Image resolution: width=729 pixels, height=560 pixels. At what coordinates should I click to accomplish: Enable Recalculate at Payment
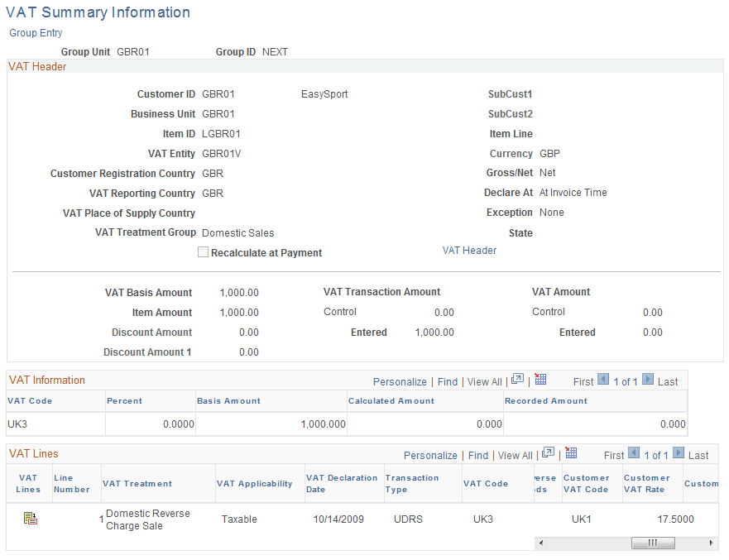(203, 251)
